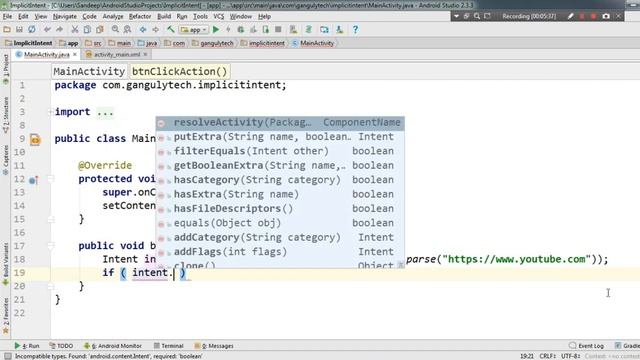Open the Event Log panel
The height and width of the screenshot is (360, 640).
[587, 346]
